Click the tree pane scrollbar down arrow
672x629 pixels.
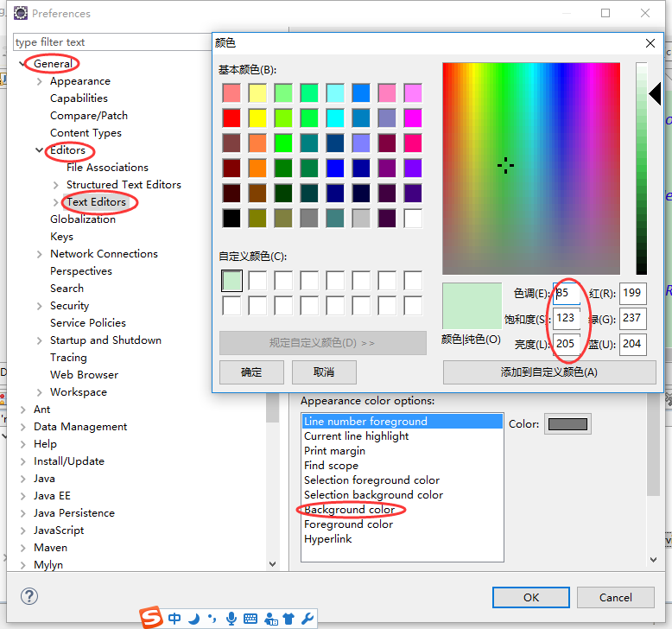[272, 564]
